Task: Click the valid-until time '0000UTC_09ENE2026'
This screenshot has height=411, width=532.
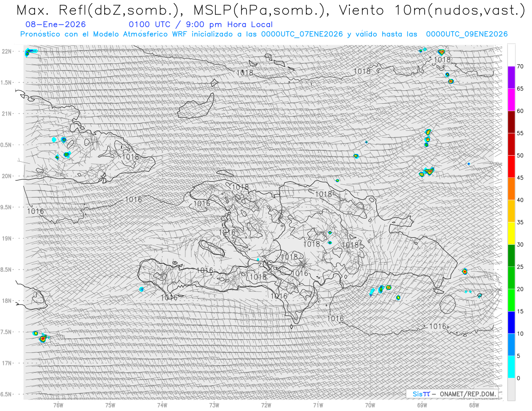Action: point(467,34)
